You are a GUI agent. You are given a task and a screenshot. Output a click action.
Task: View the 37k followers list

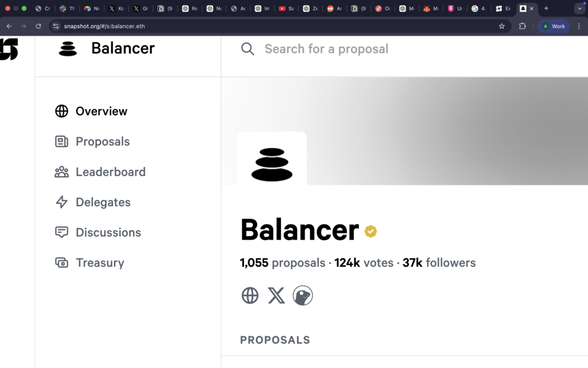[x=439, y=263]
